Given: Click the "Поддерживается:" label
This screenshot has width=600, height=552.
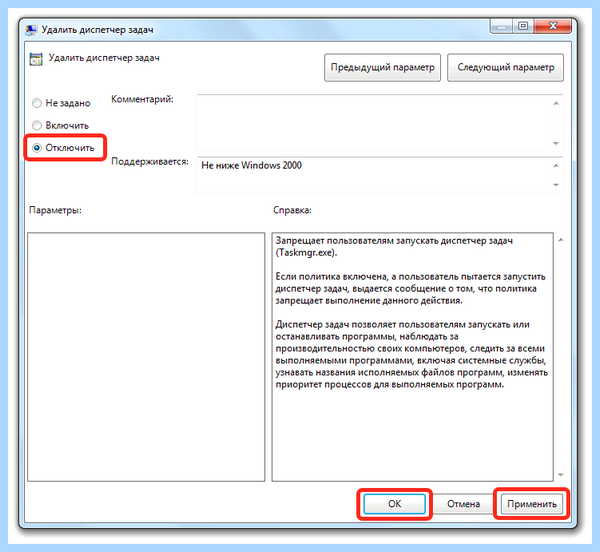Looking at the screenshot, I should coord(150,161).
